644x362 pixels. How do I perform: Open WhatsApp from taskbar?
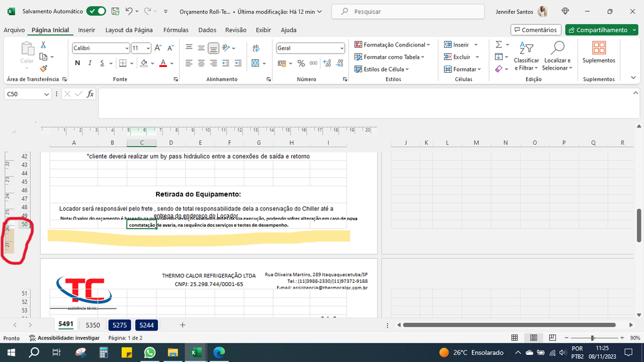(150, 352)
